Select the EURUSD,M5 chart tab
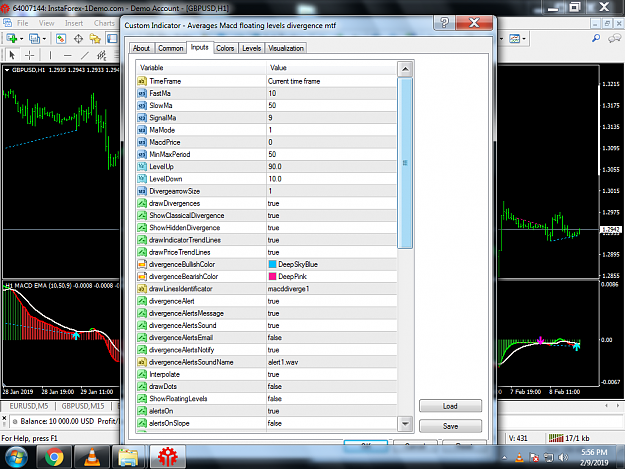Image resolution: width=625 pixels, height=469 pixels. click(29, 406)
